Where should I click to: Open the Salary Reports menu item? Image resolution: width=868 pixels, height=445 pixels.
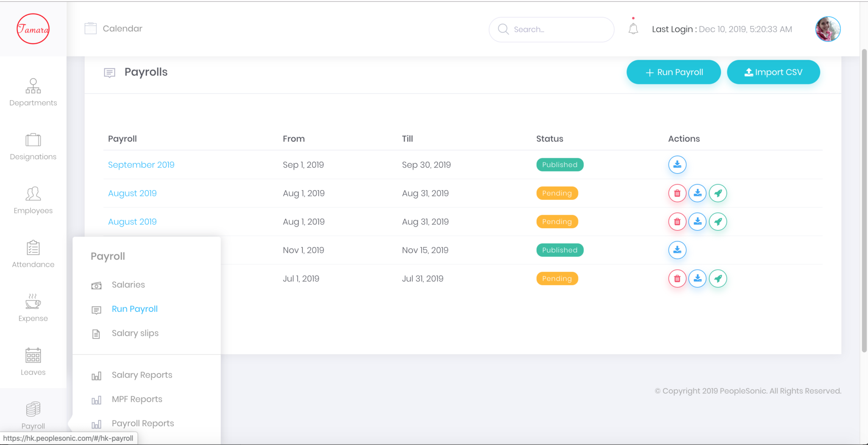coord(142,375)
